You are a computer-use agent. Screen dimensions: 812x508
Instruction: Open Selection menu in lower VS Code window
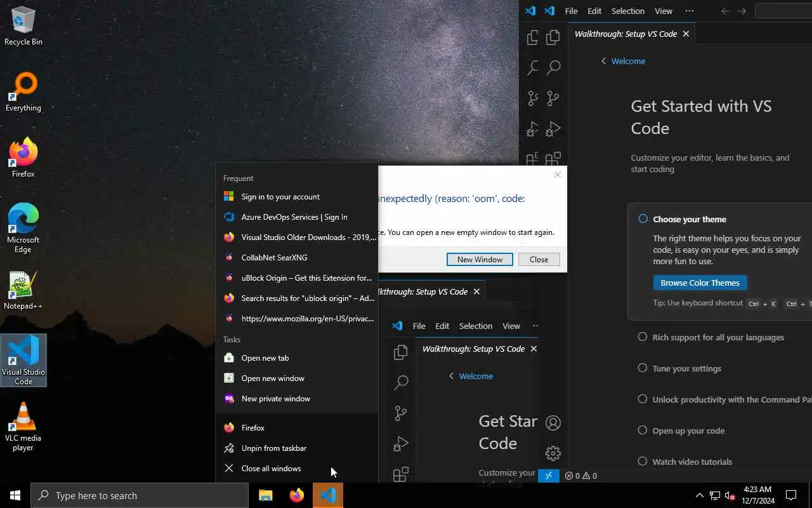[475, 326]
